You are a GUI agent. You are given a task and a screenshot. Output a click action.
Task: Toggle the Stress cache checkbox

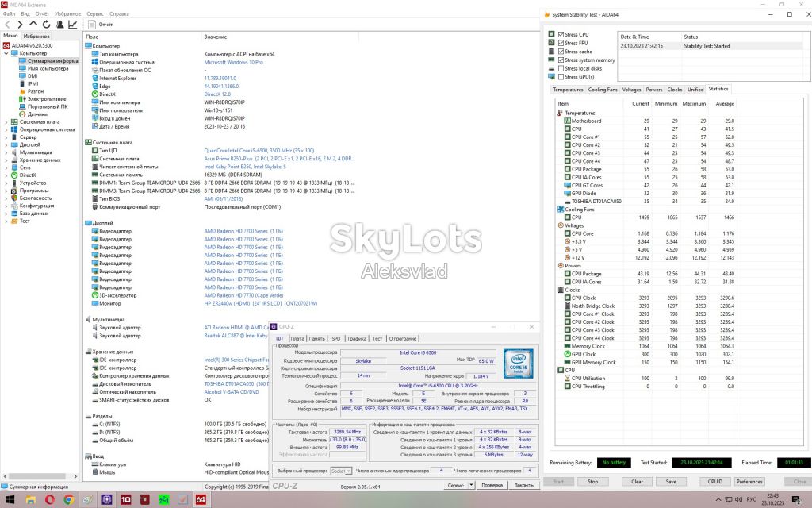click(x=561, y=52)
